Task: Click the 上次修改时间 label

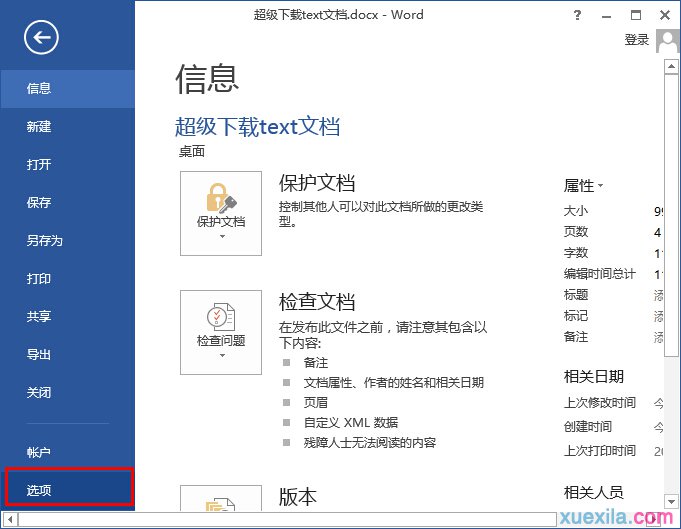Action: 599,403
